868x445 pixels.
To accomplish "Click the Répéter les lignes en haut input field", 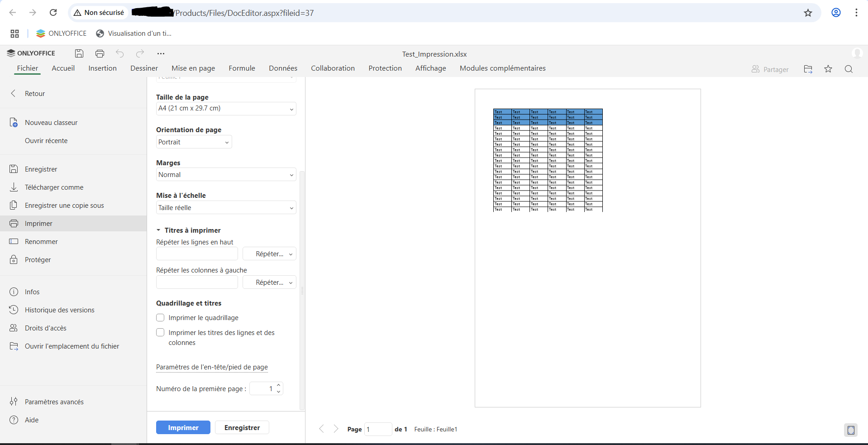I will [197, 254].
